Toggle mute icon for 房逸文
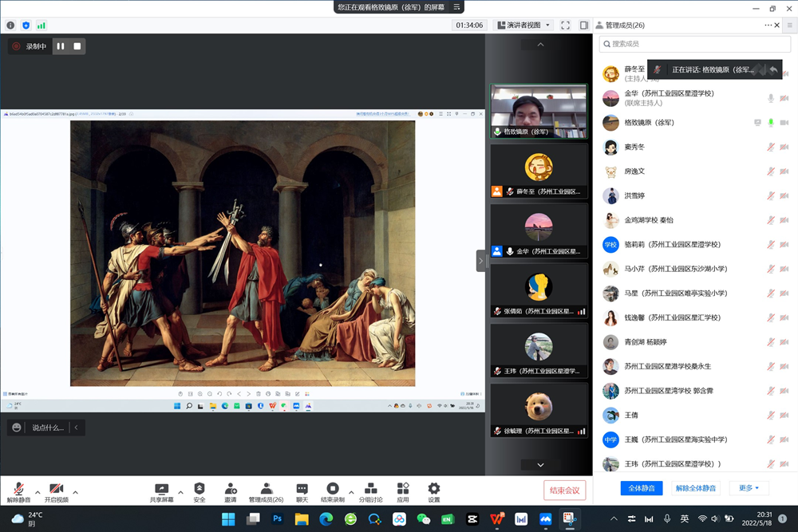This screenshot has height=532, width=798. click(771, 171)
